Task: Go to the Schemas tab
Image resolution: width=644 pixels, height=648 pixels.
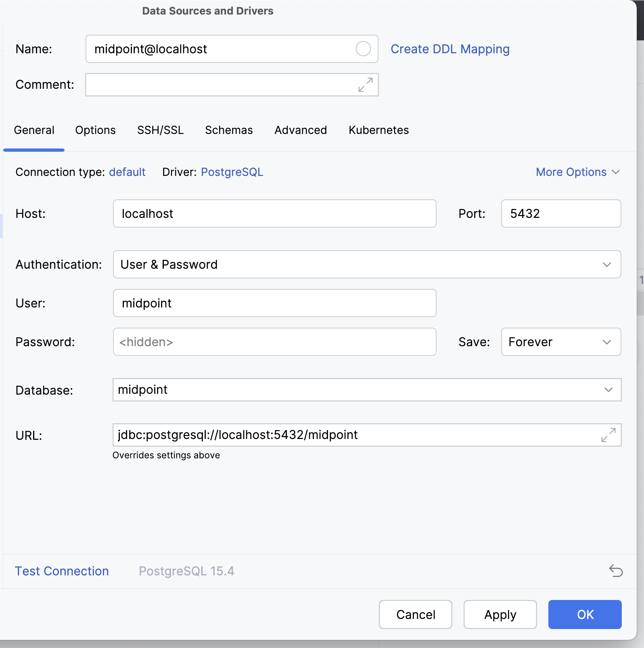Action: coord(229,130)
